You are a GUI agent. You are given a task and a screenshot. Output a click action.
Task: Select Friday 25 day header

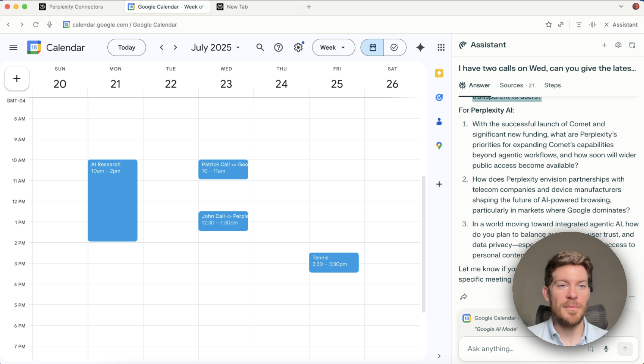337,83
